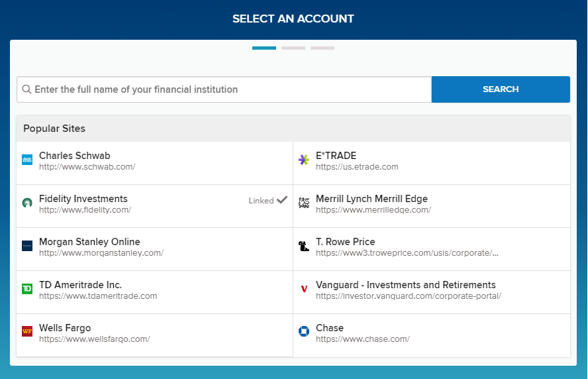Click the E*TRADE asterisk logo icon
Image resolution: width=588 pixels, height=379 pixels.
tap(304, 160)
